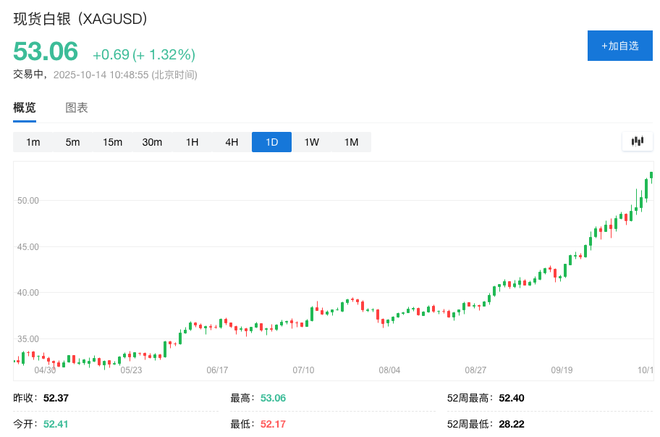This screenshot has height=437, width=660.
Task: Click the current price 53.06 heading
Action: [45, 53]
